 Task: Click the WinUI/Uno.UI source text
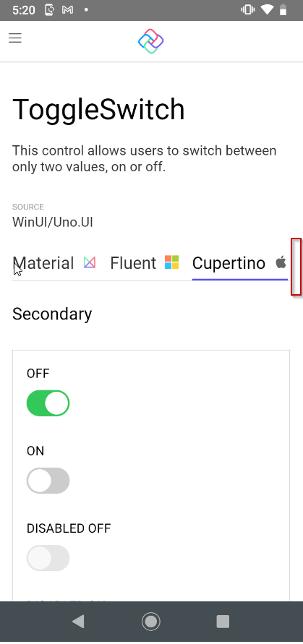point(53,222)
